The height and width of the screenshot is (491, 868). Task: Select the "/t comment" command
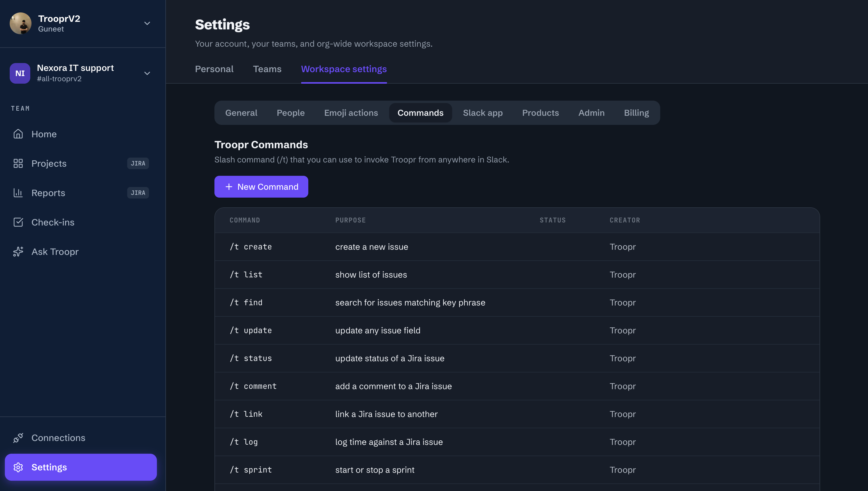(253, 386)
